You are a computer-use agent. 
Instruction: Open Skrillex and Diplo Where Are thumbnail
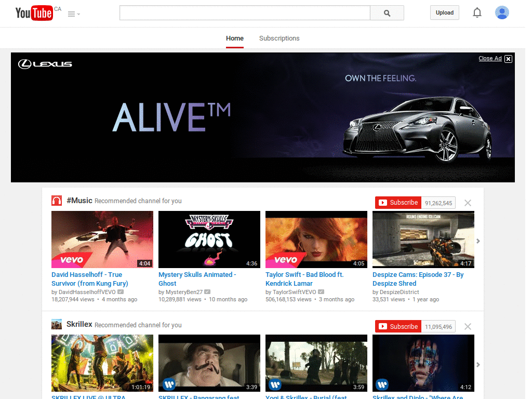[423, 363]
